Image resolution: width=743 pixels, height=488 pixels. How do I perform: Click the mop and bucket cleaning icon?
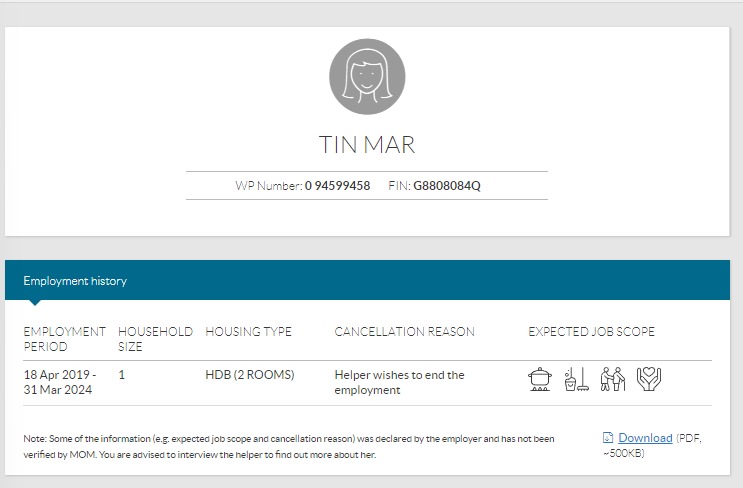pos(576,380)
